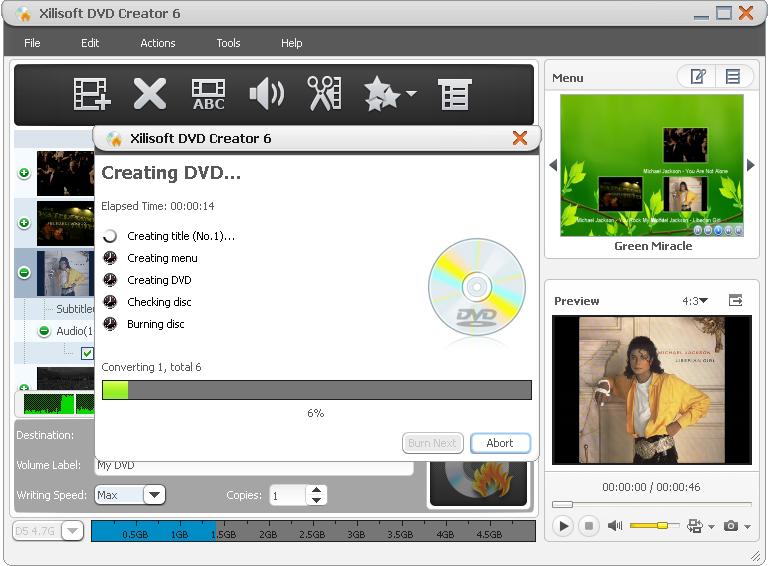Expand the second video item plus icon
Screen dimensions: 768x566
pyautogui.click(x=24, y=223)
